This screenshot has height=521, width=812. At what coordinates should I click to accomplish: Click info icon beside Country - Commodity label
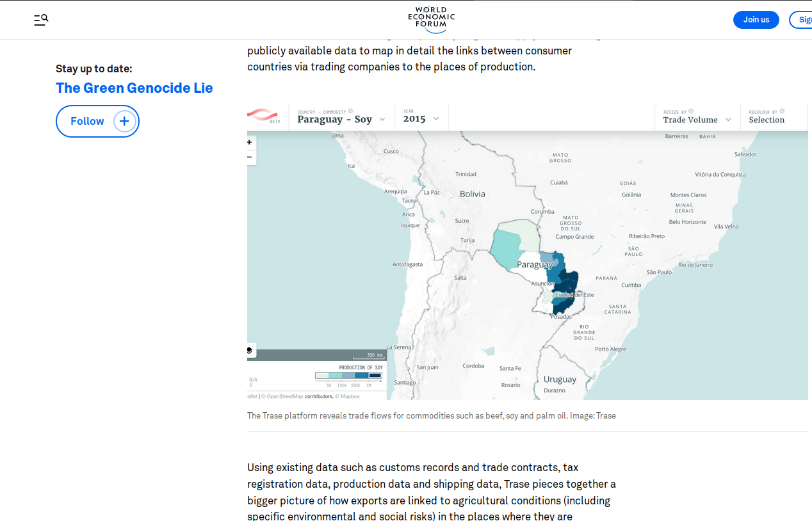(x=350, y=111)
